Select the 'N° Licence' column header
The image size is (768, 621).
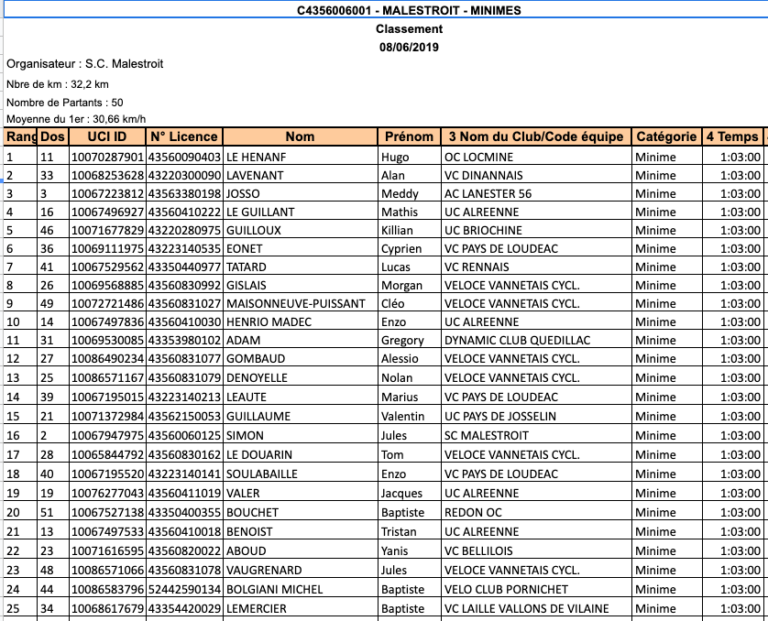point(184,137)
